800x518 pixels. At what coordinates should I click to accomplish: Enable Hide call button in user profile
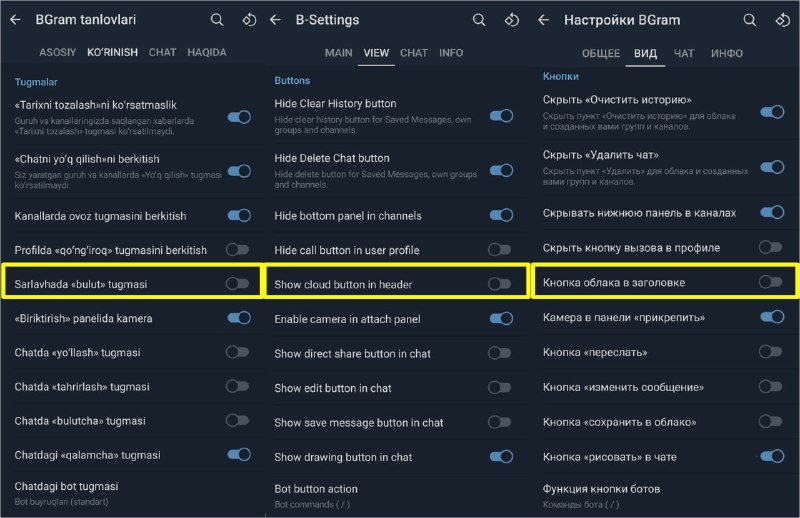pyautogui.click(x=499, y=250)
